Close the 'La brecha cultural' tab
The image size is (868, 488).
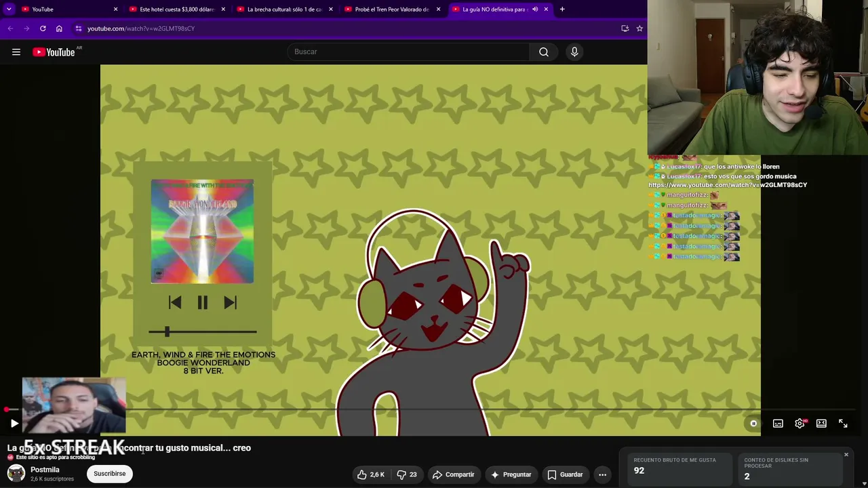[331, 9]
